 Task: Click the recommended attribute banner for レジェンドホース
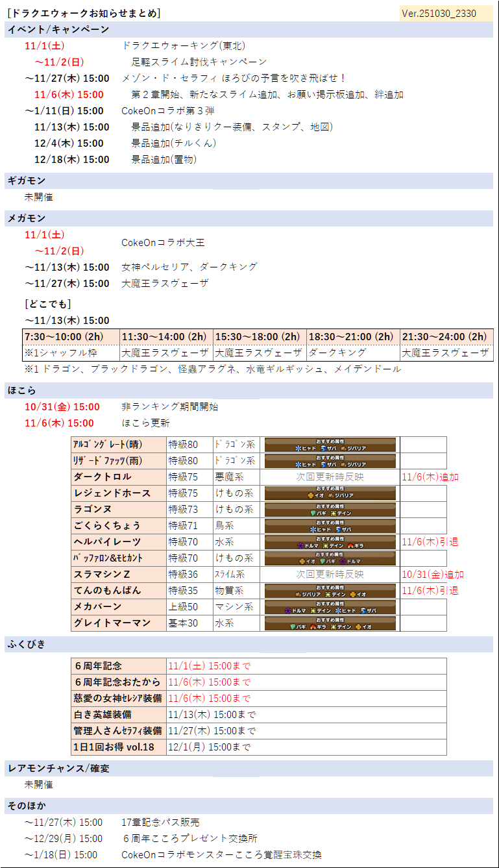tap(330, 493)
